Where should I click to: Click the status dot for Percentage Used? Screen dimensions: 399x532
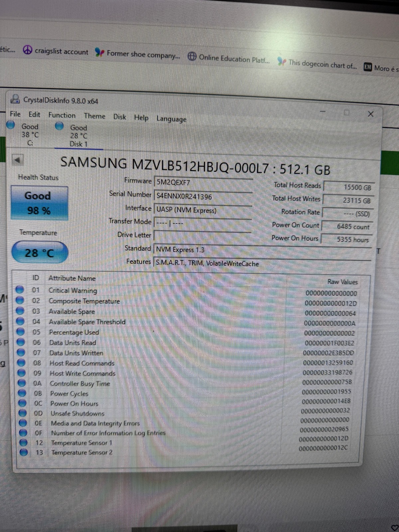click(21, 332)
